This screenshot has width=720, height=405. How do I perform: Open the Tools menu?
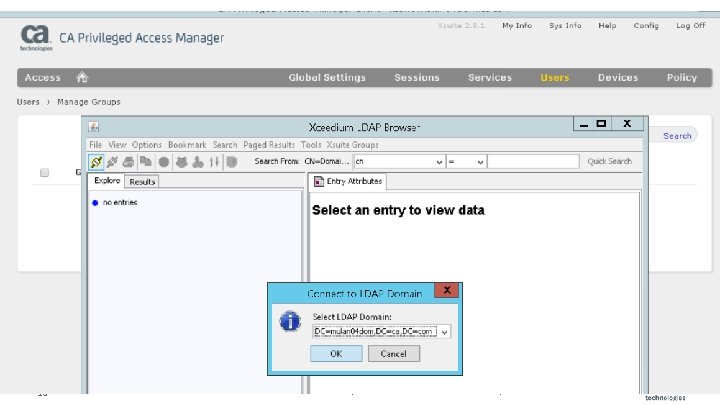click(x=311, y=145)
